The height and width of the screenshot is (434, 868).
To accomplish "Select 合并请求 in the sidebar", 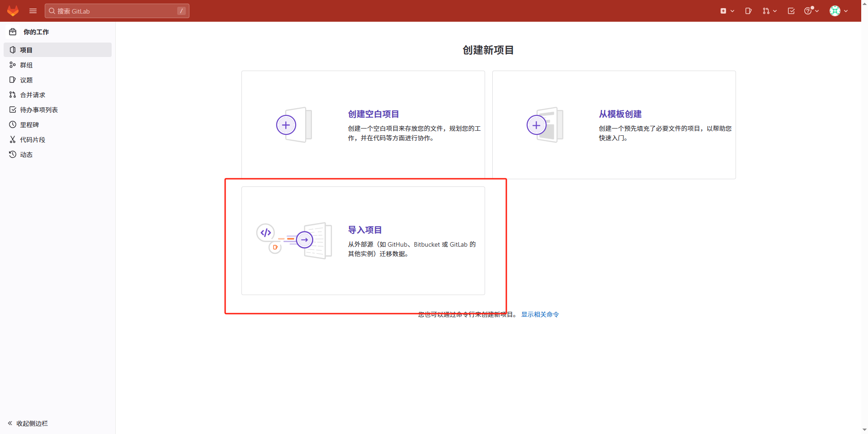I will 57,95.
